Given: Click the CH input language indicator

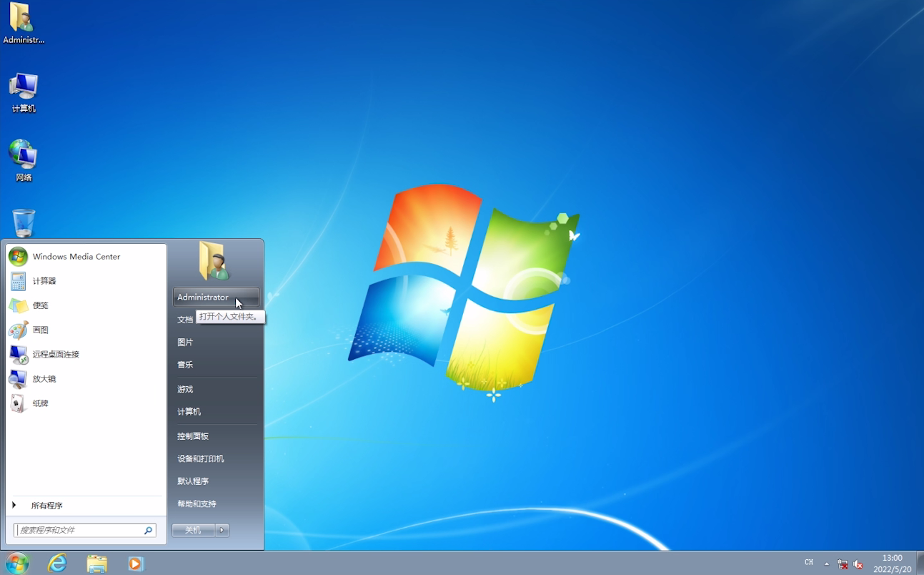Looking at the screenshot, I should tap(809, 563).
